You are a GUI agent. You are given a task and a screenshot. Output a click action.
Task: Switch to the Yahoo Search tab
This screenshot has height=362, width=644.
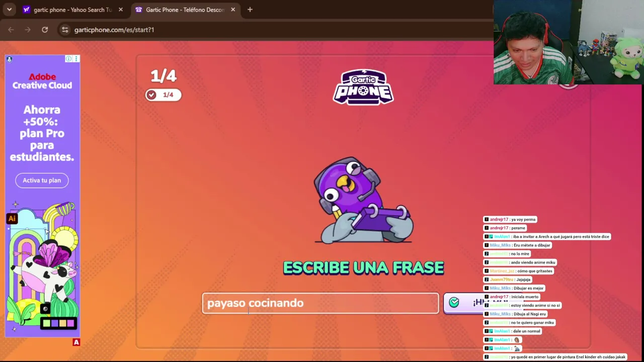73,10
